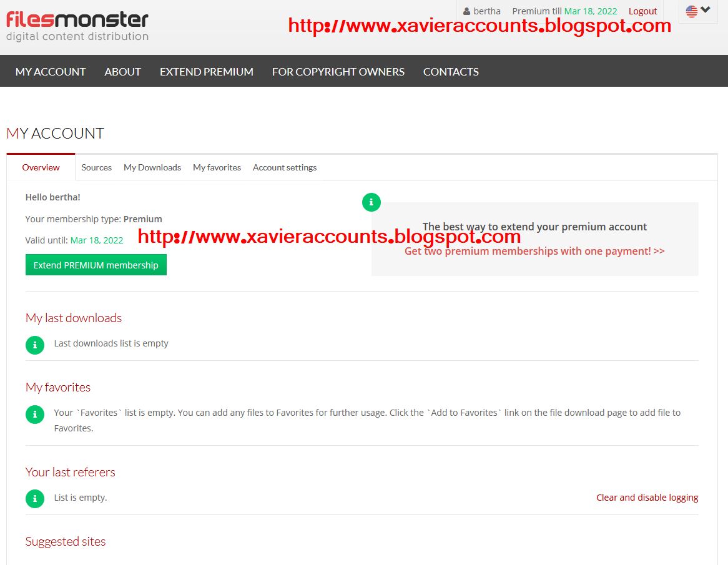
Task: Open MY ACCOUNT in navigation bar
Action: [x=51, y=72]
